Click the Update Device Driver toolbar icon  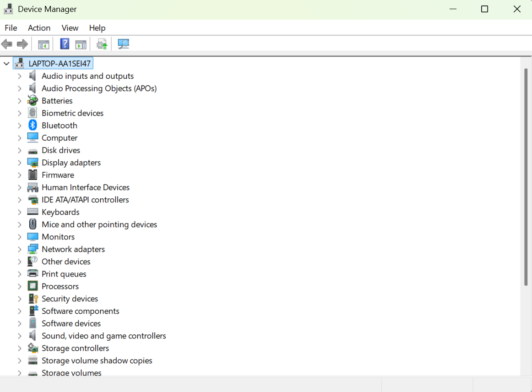click(102, 44)
